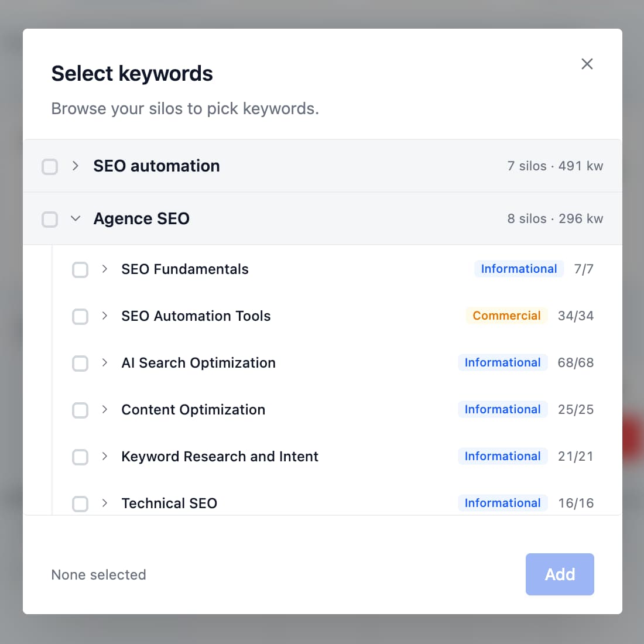The height and width of the screenshot is (644, 644).
Task: Check Keyword Research and Intent checkbox
Action: click(x=80, y=457)
